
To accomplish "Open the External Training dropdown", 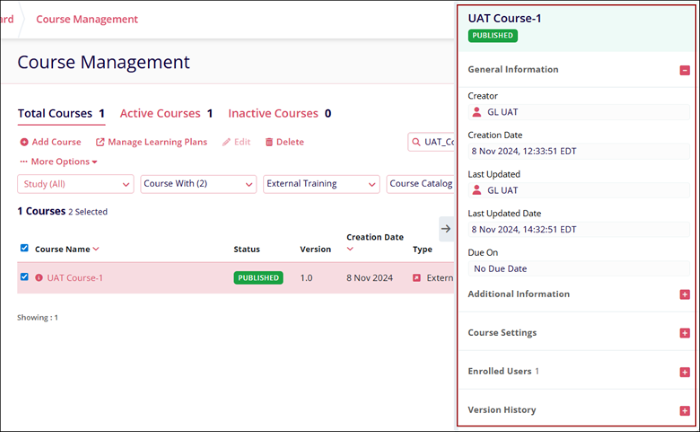I will (x=321, y=184).
